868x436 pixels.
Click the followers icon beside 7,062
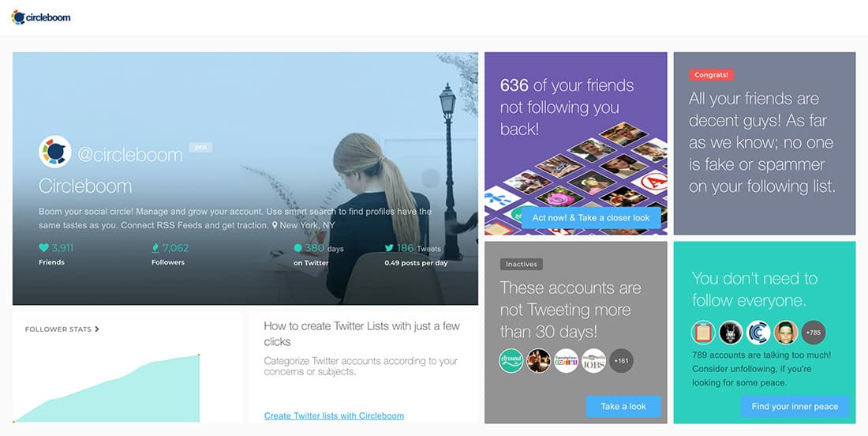(155, 248)
